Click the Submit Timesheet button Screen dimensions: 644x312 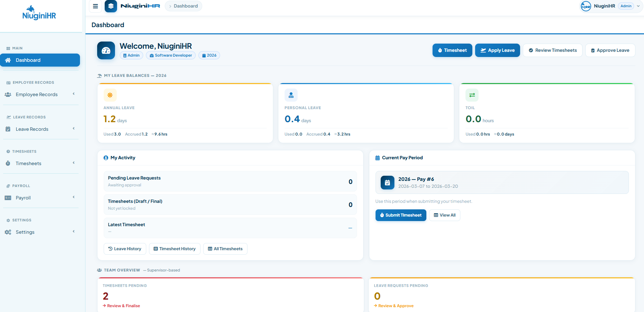401,215
